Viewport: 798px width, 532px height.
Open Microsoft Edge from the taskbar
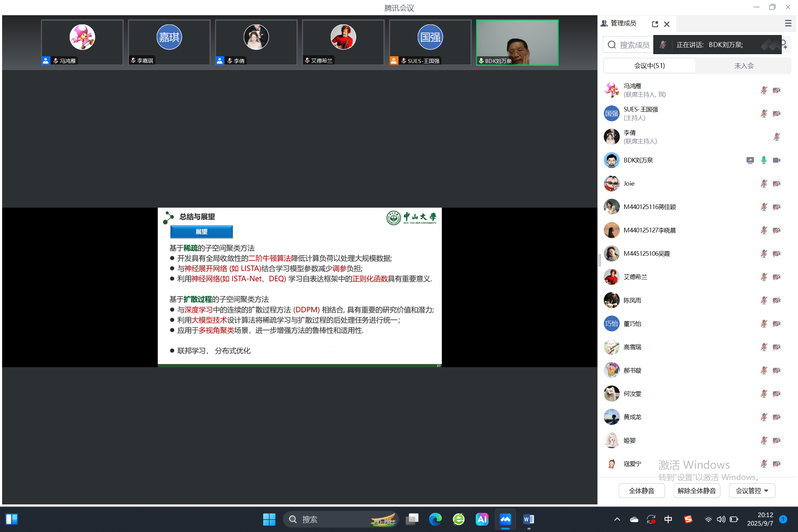[x=435, y=519]
